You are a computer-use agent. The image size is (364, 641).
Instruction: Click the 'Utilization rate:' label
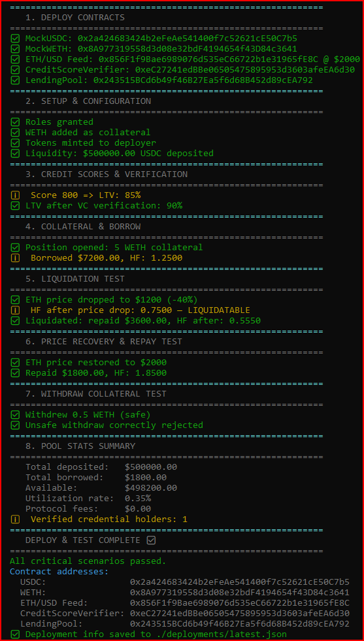[69, 499]
